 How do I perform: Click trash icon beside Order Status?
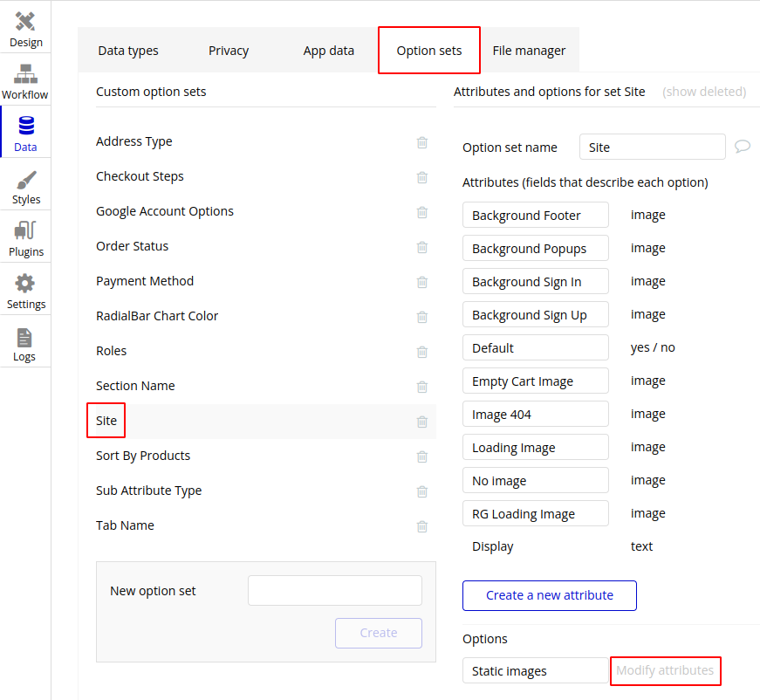(x=422, y=247)
